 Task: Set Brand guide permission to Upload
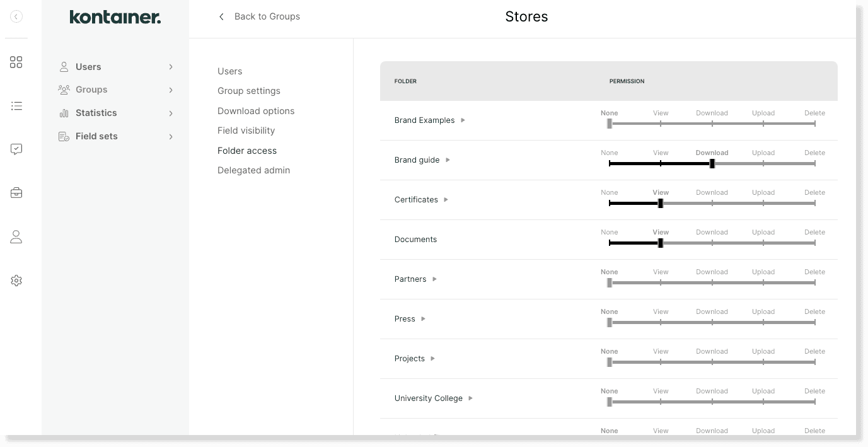(x=763, y=164)
